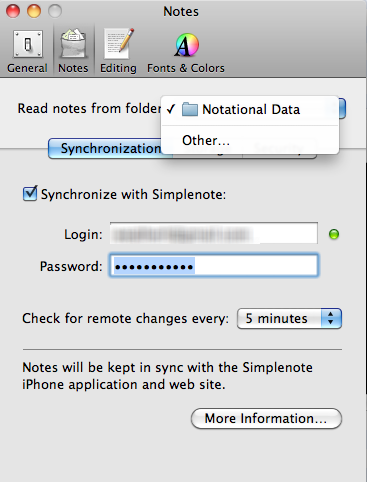This screenshot has width=367, height=482.
Task: Click the Notes window title bar
Action: (x=181, y=11)
